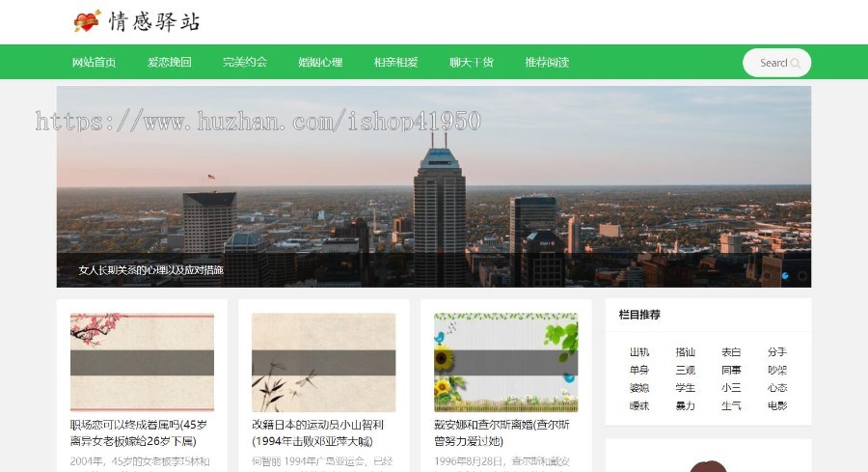The height and width of the screenshot is (472, 868).
Task: Choose the 婆媳 tag
Action: [x=639, y=388]
